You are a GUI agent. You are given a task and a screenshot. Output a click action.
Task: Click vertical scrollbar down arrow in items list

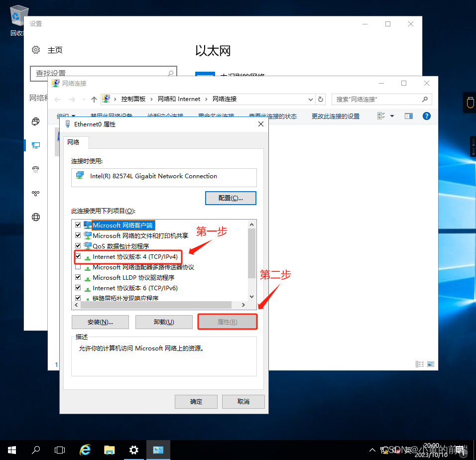click(x=251, y=297)
